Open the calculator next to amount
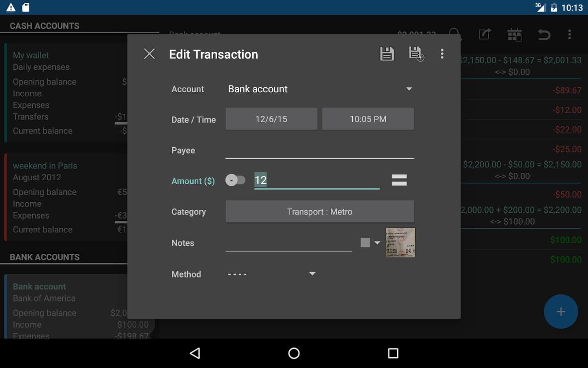This screenshot has height=368, width=588. [x=399, y=180]
